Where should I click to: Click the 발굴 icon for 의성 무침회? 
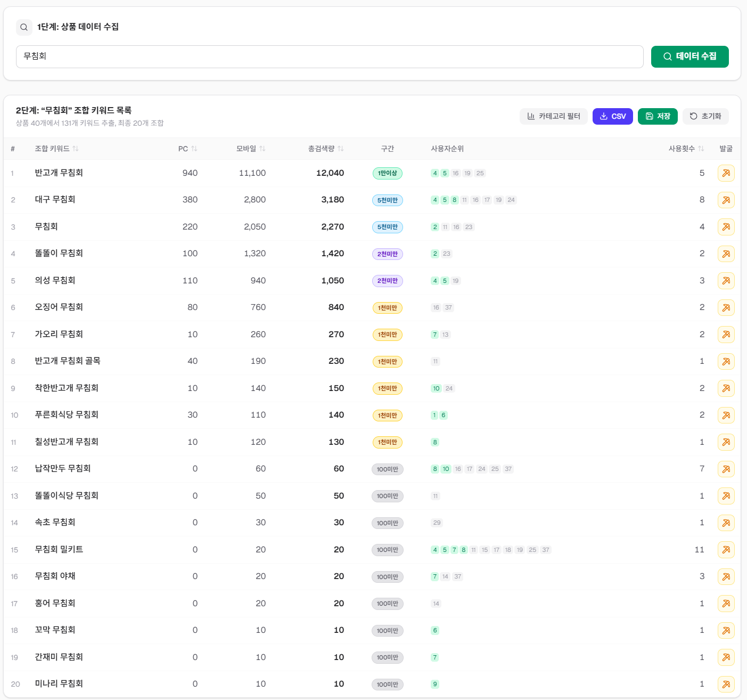click(x=726, y=281)
